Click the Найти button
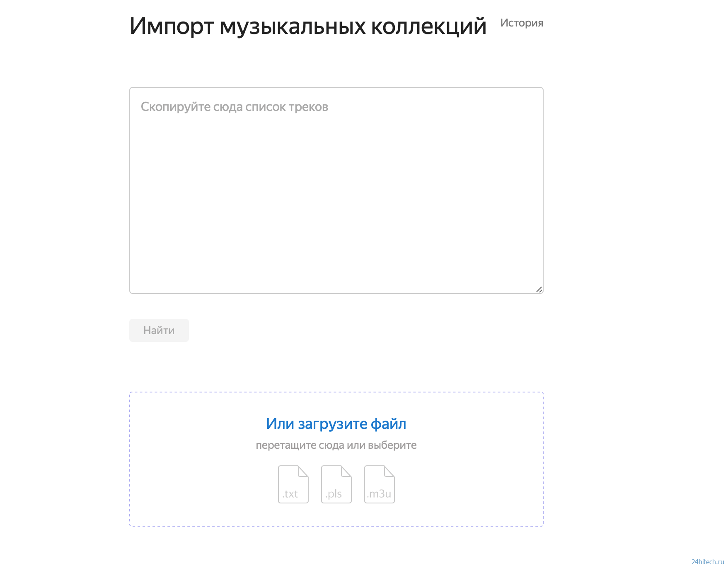 [159, 330]
